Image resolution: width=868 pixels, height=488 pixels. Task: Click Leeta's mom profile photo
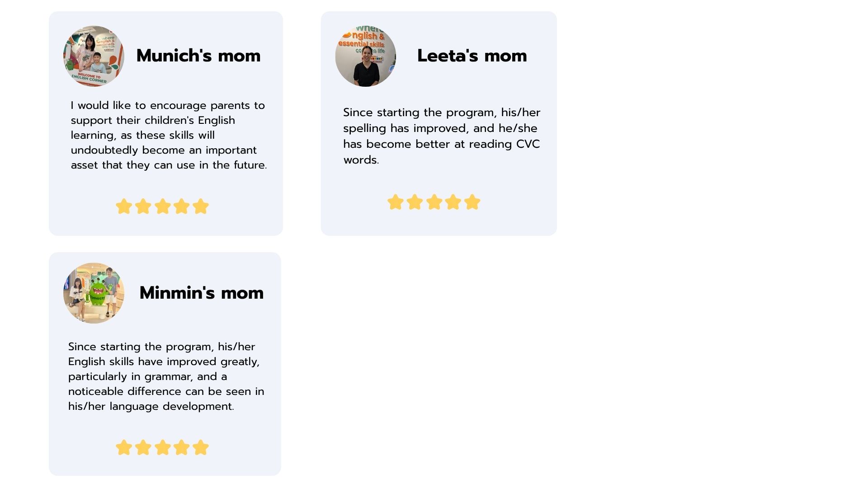tap(366, 56)
